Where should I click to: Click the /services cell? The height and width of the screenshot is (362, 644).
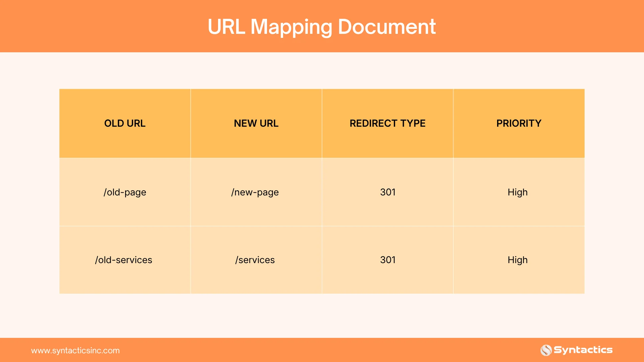coord(256,260)
